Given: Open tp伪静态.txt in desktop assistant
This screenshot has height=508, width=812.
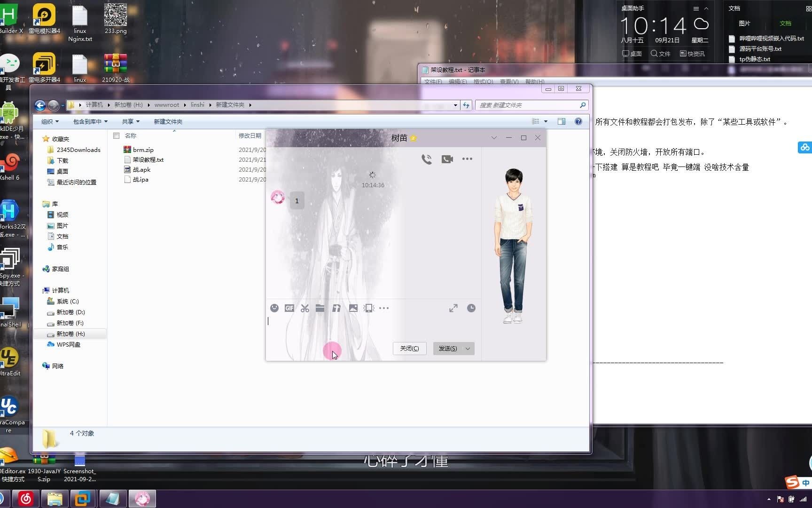Looking at the screenshot, I should point(755,59).
